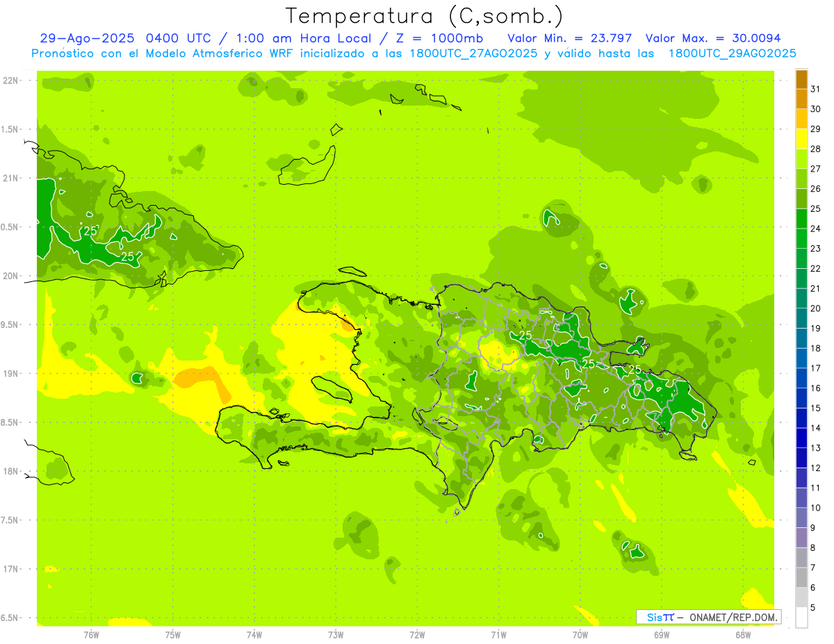This screenshot has width=834, height=644.
Task: Select the date text 29-Ago-2025
Action: pyautogui.click(x=88, y=38)
